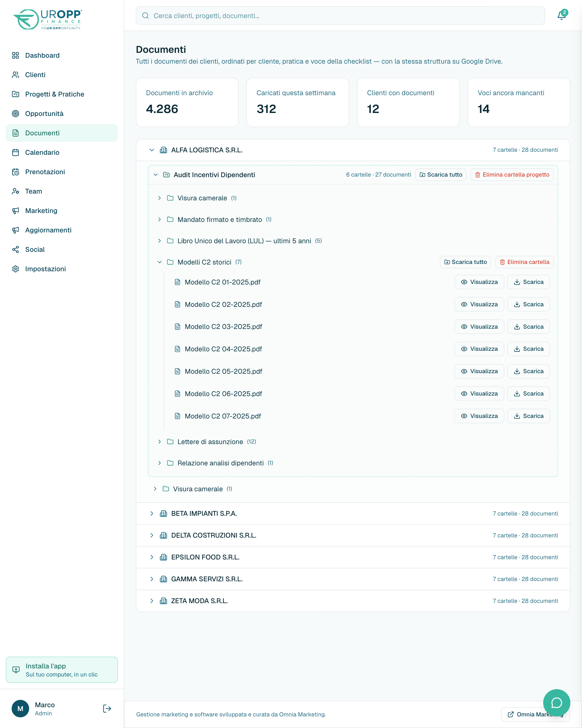The width and height of the screenshot is (582, 728).
Task: Open the chat bubble widget
Action: pyautogui.click(x=556, y=703)
